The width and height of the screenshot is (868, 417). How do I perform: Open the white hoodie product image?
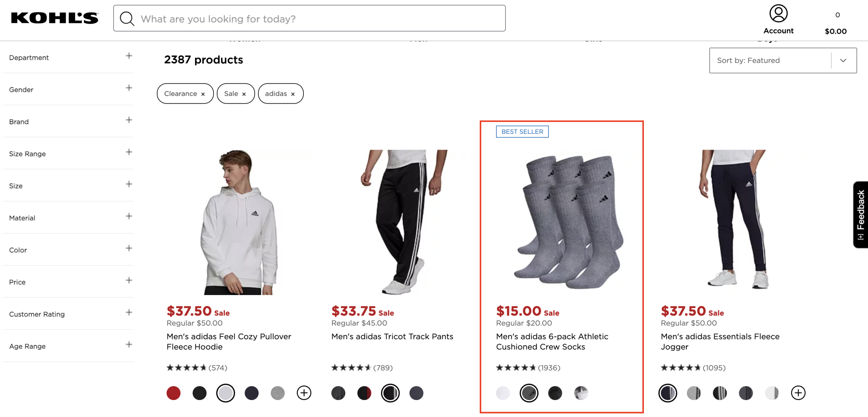pos(239,222)
